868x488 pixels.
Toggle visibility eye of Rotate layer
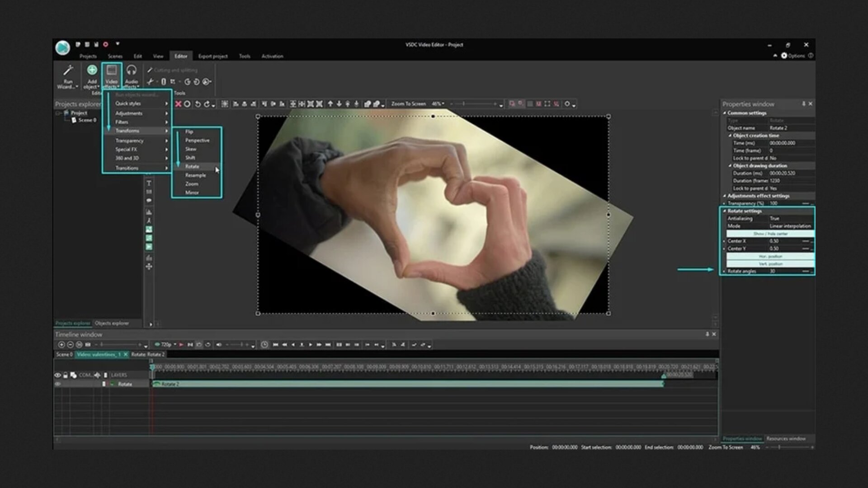pos(58,384)
